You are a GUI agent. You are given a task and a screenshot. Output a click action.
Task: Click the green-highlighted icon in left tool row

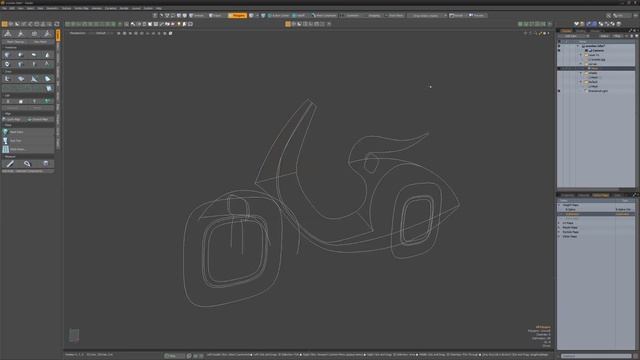47,101
